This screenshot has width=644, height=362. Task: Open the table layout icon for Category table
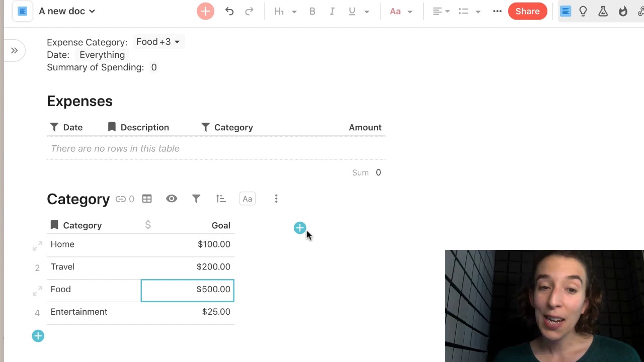coord(147,199)
